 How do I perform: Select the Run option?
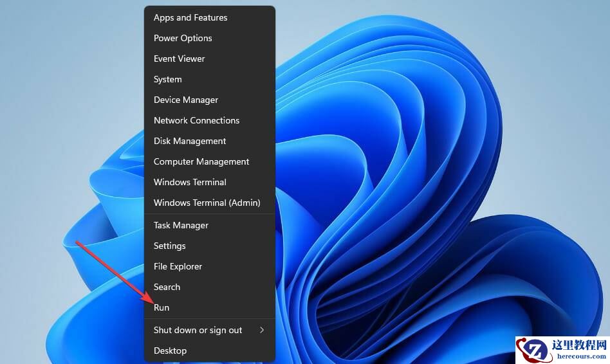point(210,308)
